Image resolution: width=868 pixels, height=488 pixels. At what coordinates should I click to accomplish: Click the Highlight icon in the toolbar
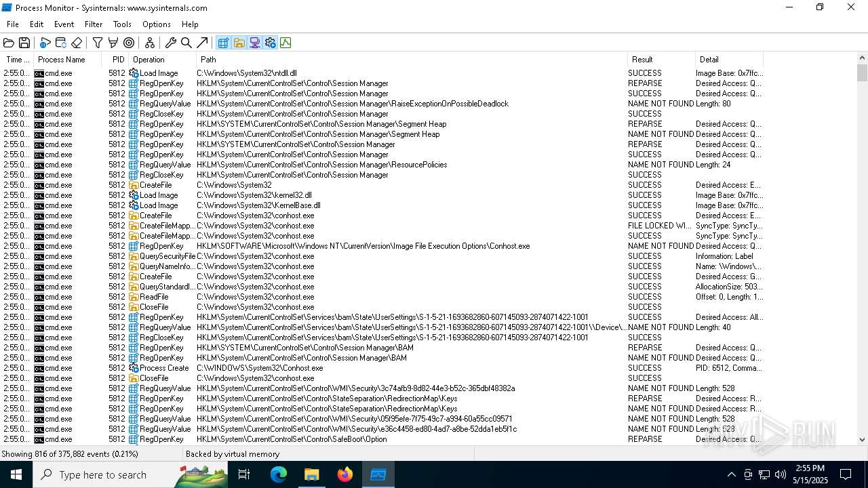113,43
